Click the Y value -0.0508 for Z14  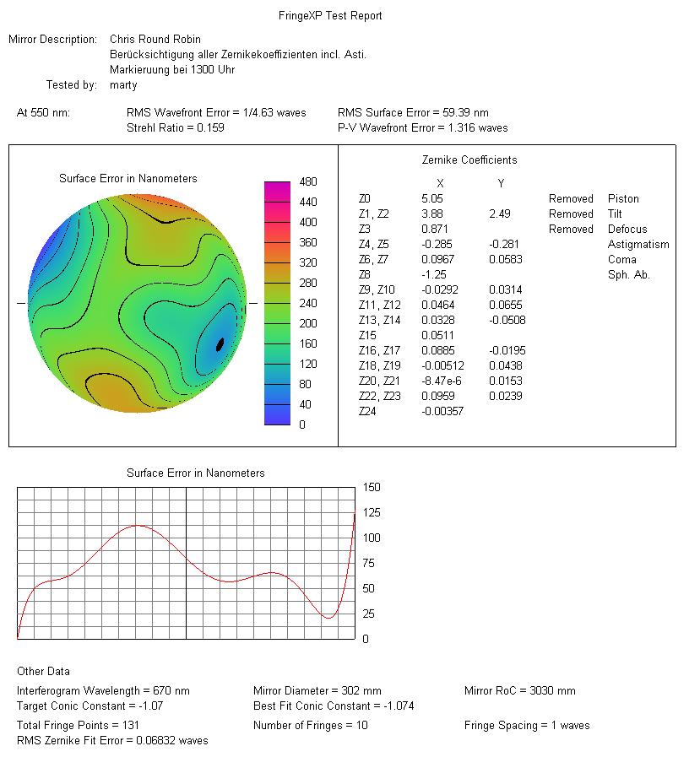(x=507, y=320)
